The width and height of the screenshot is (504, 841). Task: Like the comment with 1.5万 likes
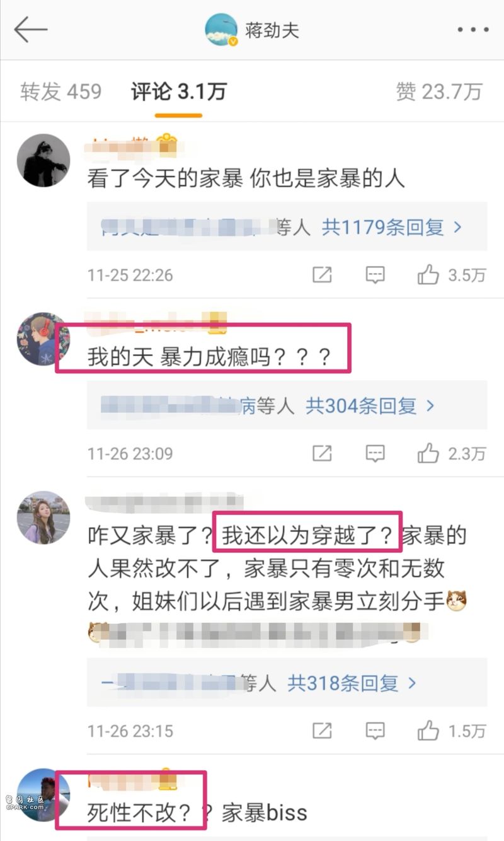452,731
